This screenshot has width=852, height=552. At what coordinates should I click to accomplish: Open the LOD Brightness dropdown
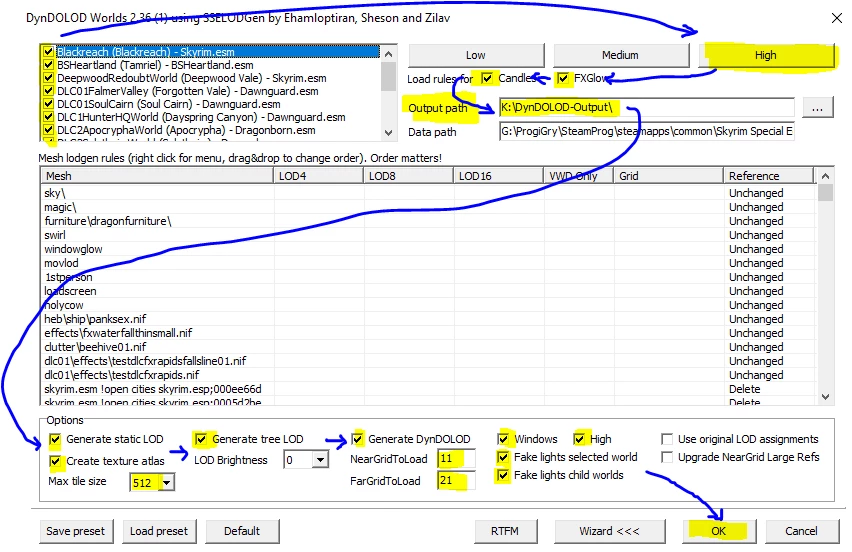click(321, 460)
